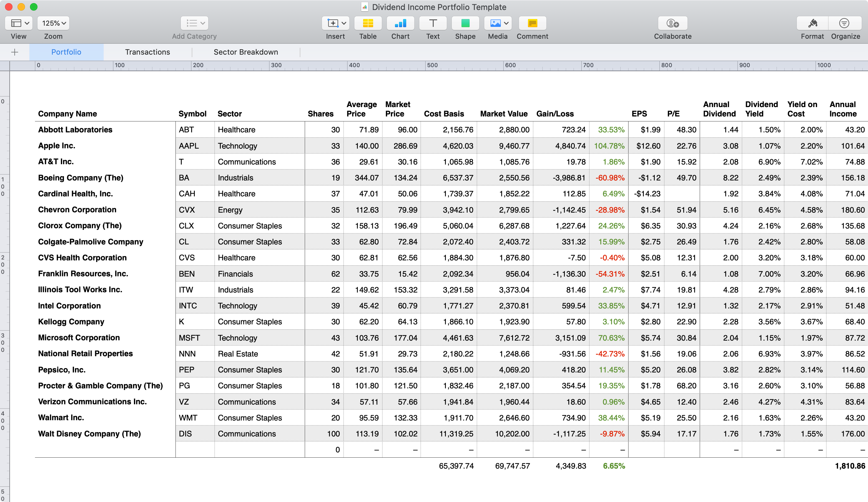Add a new sheet with plus button
Screen dimensions: 868x502
point(14,52)
